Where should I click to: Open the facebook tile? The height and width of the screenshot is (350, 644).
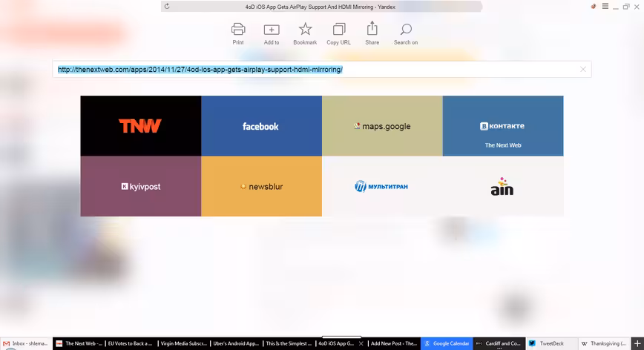(x=262, y=126)
